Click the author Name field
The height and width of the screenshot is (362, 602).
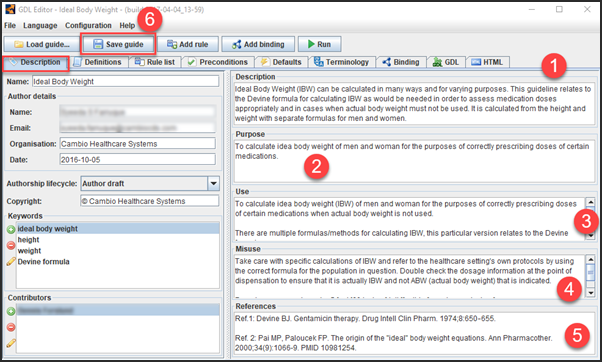pyautogui.click(x=137, y=112)
